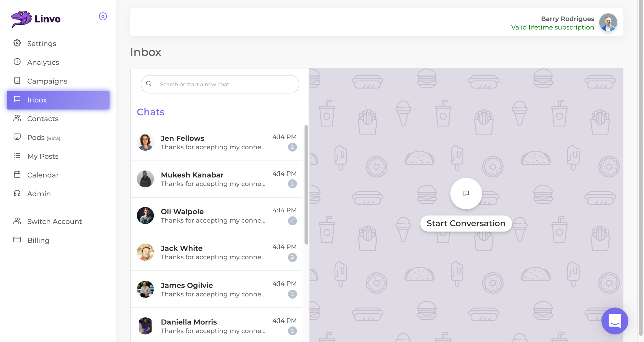
Task: Click the Admin headphones icon
Action: 17,193
